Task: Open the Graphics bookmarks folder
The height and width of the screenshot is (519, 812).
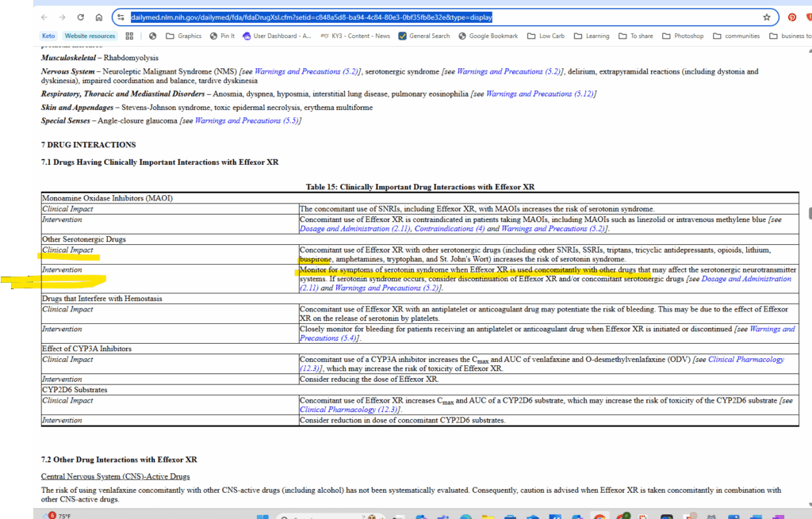Action: click(x=183, y=36)
